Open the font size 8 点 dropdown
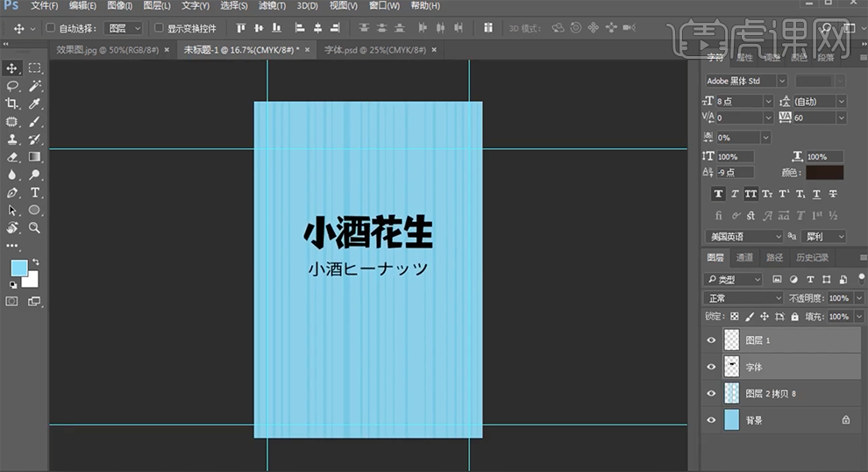Viewport: 868px width, 472px height. 768,102
